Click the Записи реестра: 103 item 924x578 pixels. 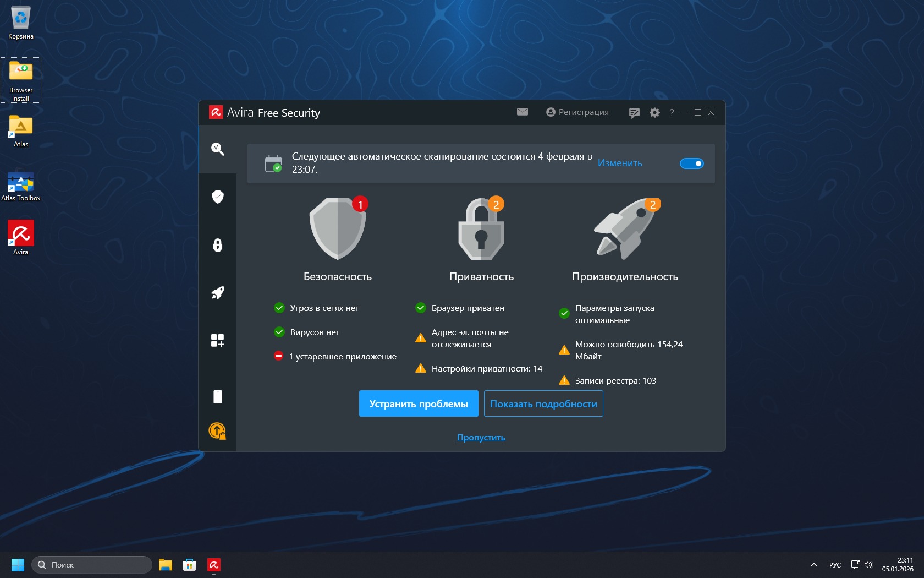click(608, 381)
